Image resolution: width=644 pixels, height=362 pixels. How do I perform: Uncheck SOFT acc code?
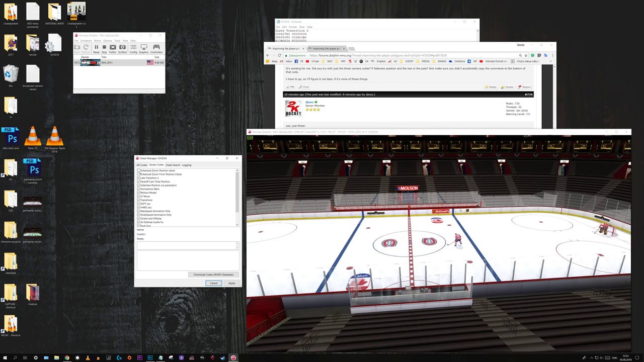pyautogui.click(x=139, y=204)
